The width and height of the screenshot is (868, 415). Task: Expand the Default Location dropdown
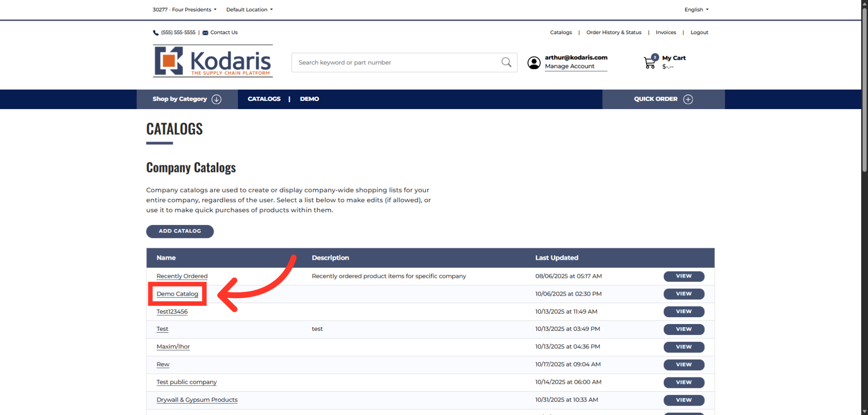(250, 10)
